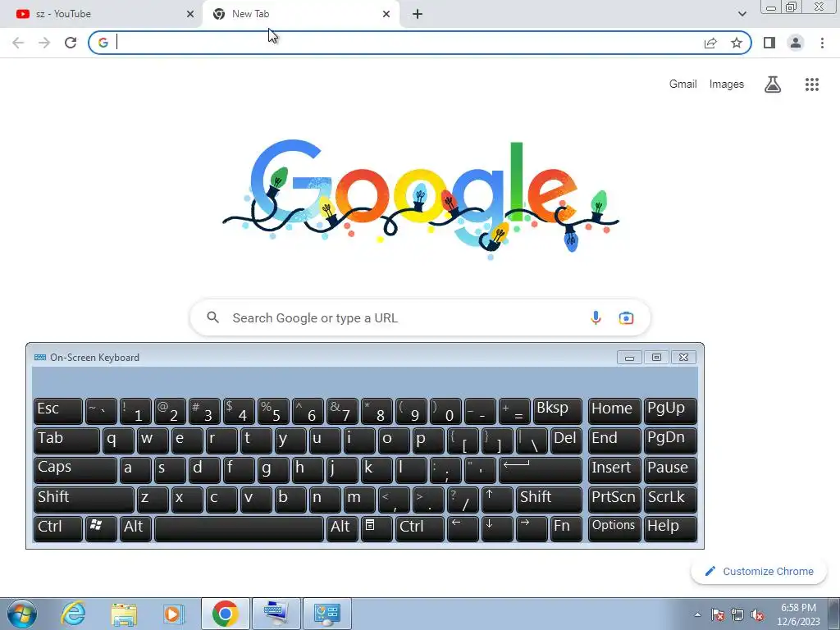Tap the left arrow key

pyautogui.click(x=463, y=528)
